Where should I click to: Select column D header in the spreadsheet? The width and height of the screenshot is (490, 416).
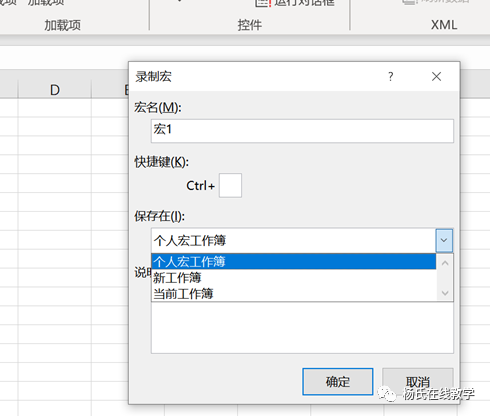click(x=55, y=90)
